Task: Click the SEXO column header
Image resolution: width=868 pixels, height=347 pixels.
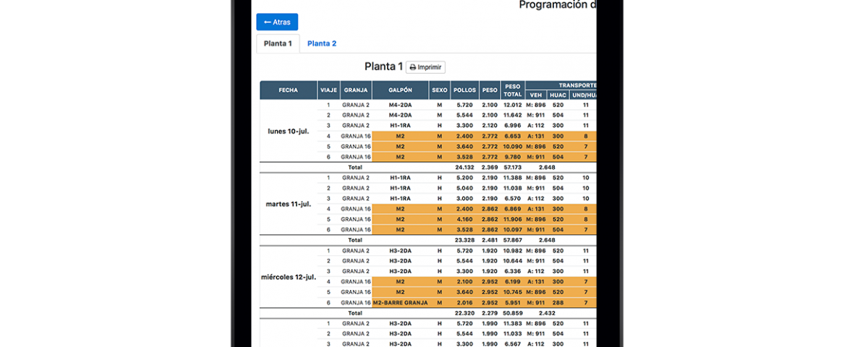Action: 439,90
